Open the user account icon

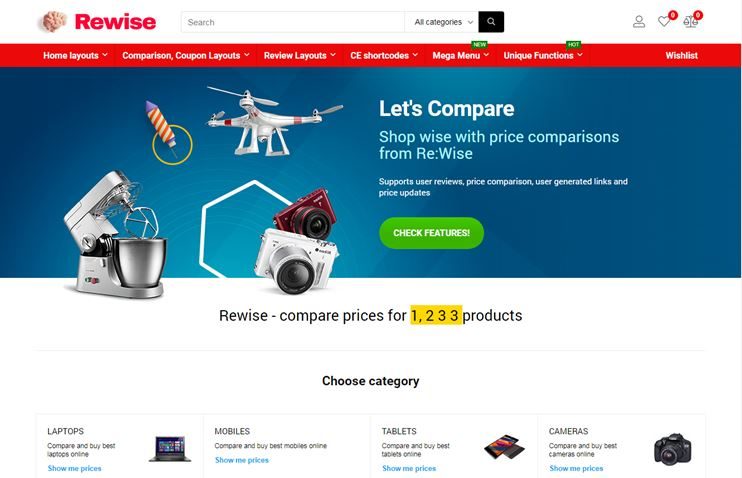click(x=639, y=22)
